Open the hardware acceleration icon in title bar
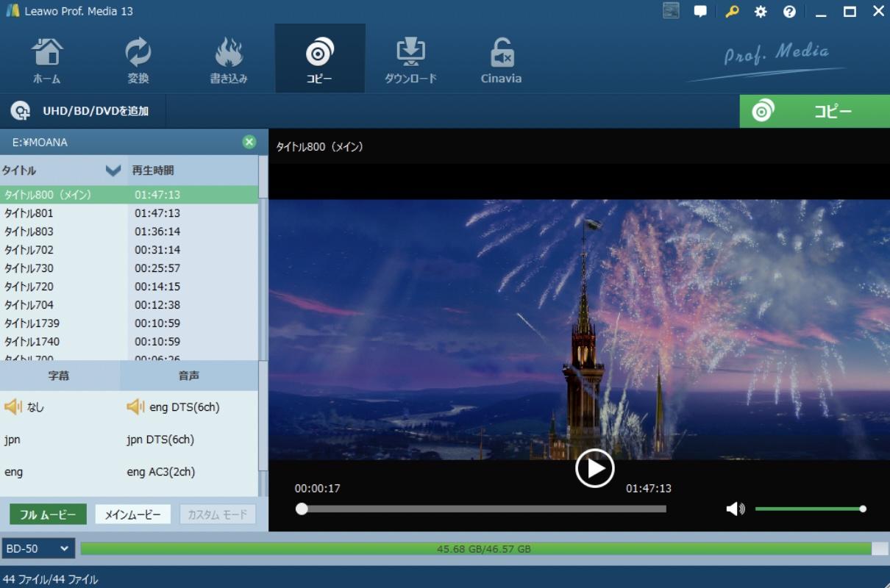The width and height of the screenshot is (890, 588). tap(670, 11)
